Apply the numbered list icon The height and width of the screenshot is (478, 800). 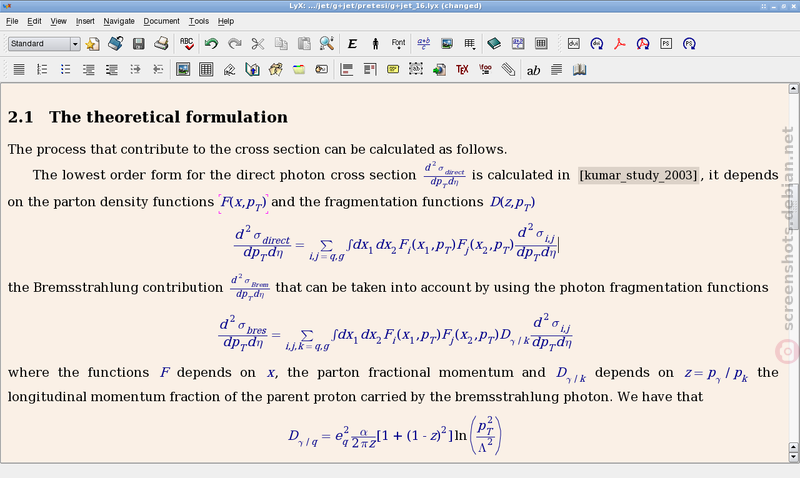(42, 69)
